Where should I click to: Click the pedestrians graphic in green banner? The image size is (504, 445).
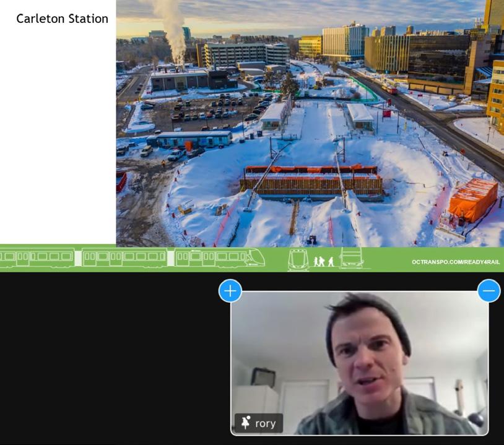[x=324, y=262]
